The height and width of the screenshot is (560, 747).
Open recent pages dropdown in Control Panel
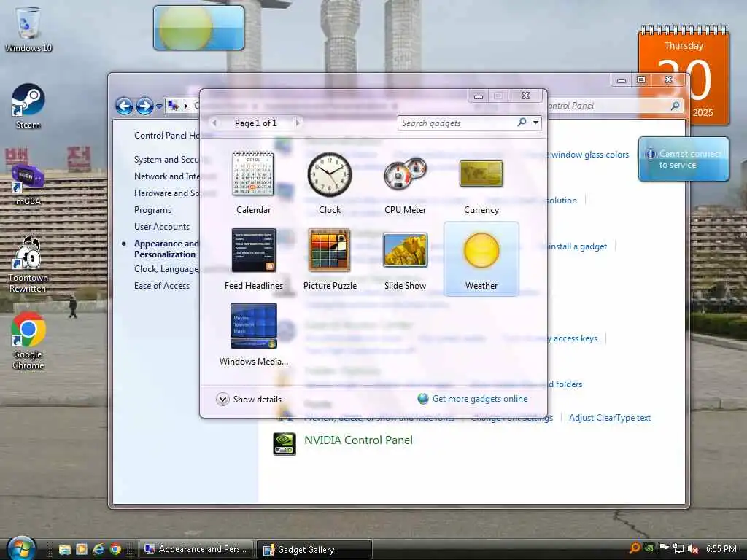click(x=159, y=106)
